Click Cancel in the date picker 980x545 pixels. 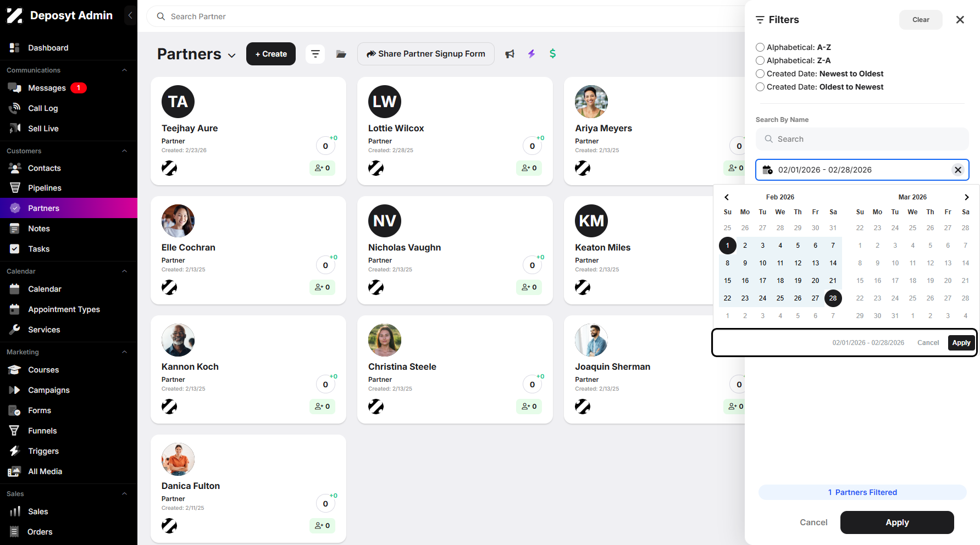(x=928, y=343)
